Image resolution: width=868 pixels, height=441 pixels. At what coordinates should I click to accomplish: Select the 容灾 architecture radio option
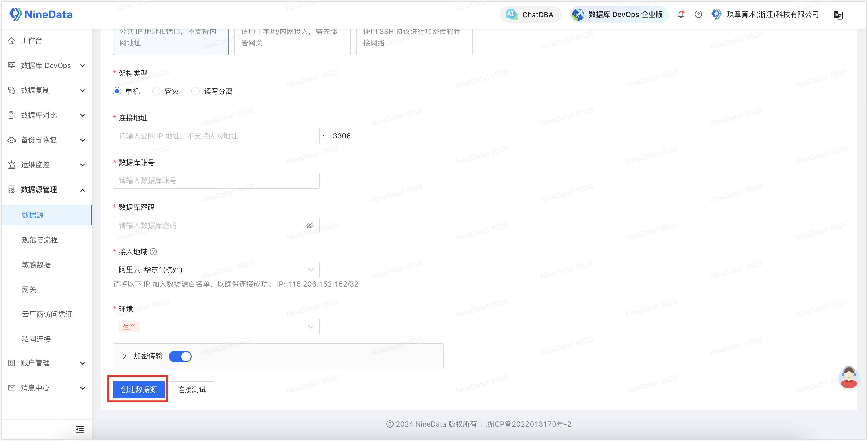[156, 91]
